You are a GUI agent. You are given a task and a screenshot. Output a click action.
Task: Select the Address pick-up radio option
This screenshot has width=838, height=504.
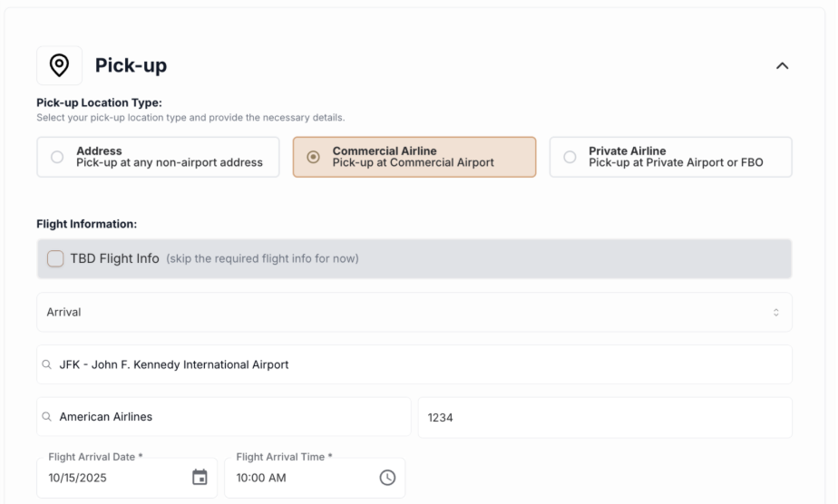pos(57,157)
